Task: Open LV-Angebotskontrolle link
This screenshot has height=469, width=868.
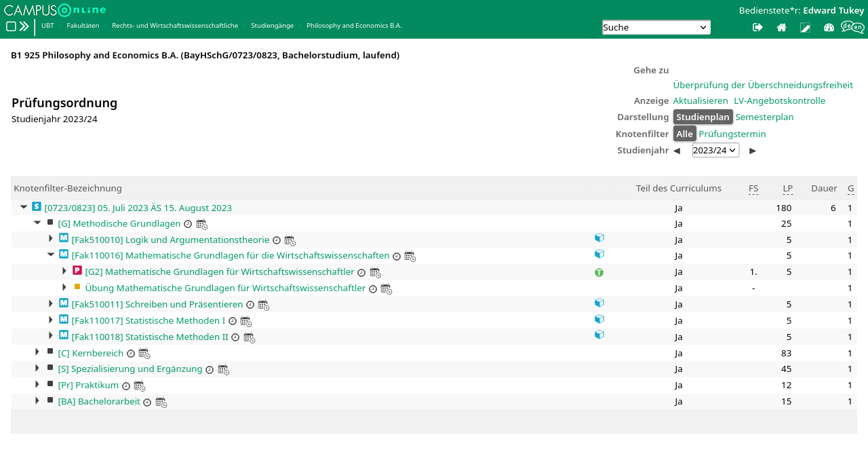Action: (x=779, y=100)
